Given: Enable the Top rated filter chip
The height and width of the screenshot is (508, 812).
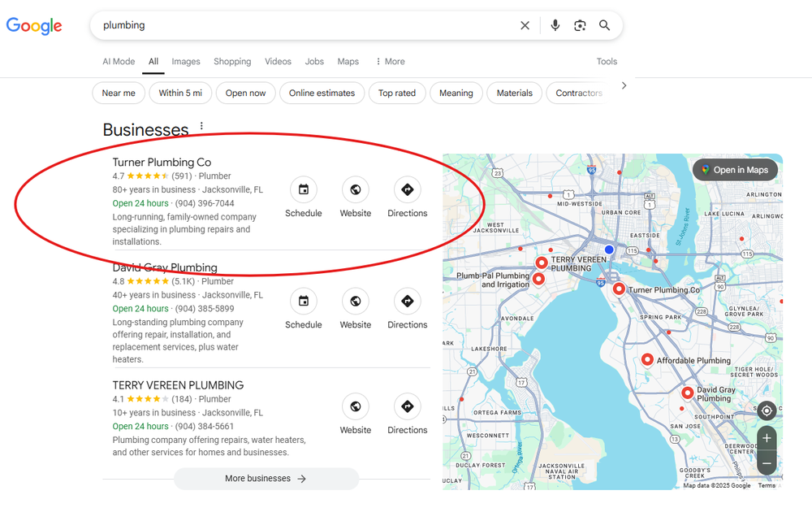Looking at the screenshot, I should tap(397, 93).
